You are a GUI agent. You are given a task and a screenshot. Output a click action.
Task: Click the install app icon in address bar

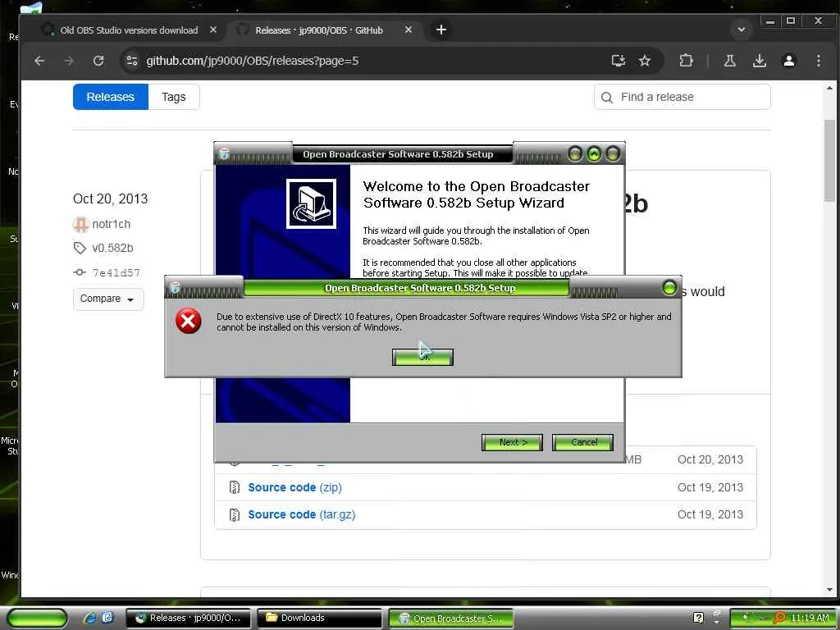[619, 61]
